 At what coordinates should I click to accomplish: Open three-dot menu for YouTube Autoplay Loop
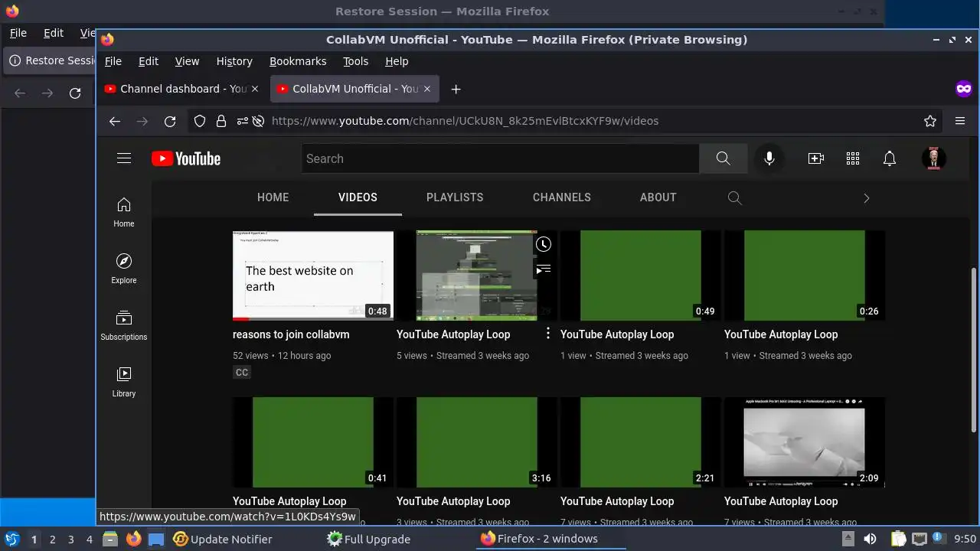pos(547,334)
